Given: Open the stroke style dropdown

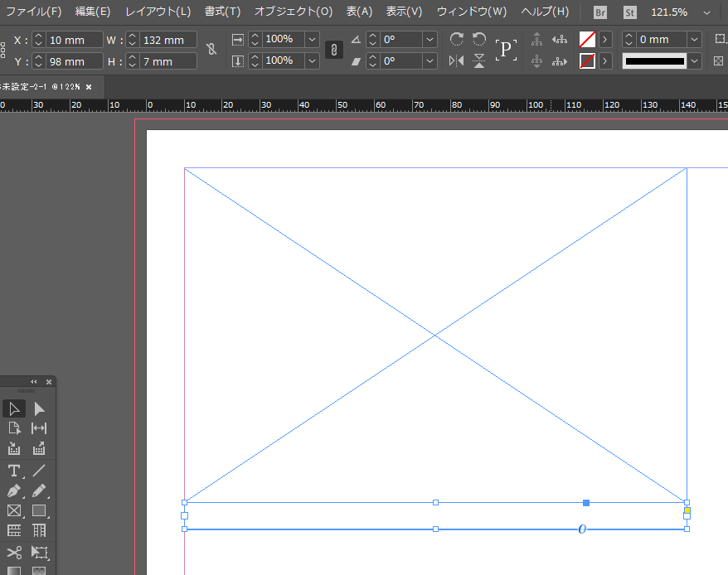Looking at the screenshot, I should [x=694, y=60].
